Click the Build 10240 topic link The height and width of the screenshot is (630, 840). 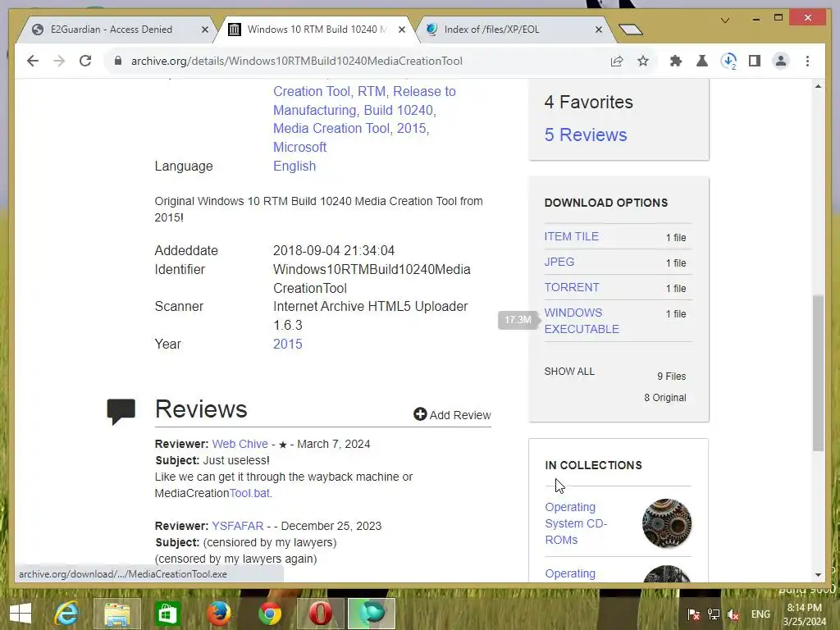click(x=398, y=110)
